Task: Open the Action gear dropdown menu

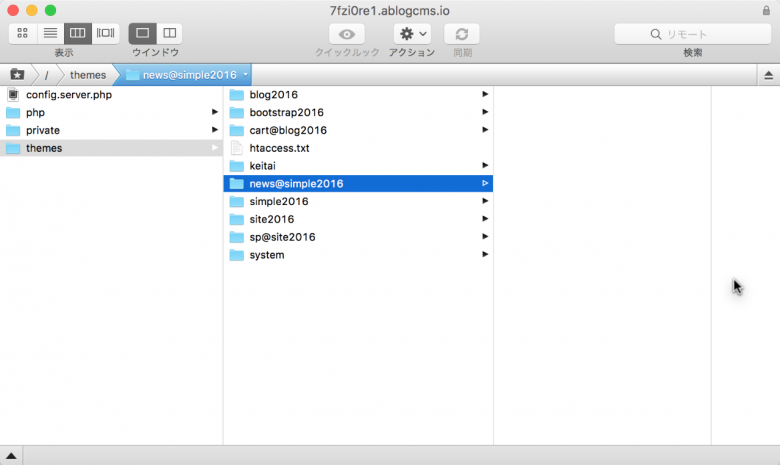Action: 412,34
